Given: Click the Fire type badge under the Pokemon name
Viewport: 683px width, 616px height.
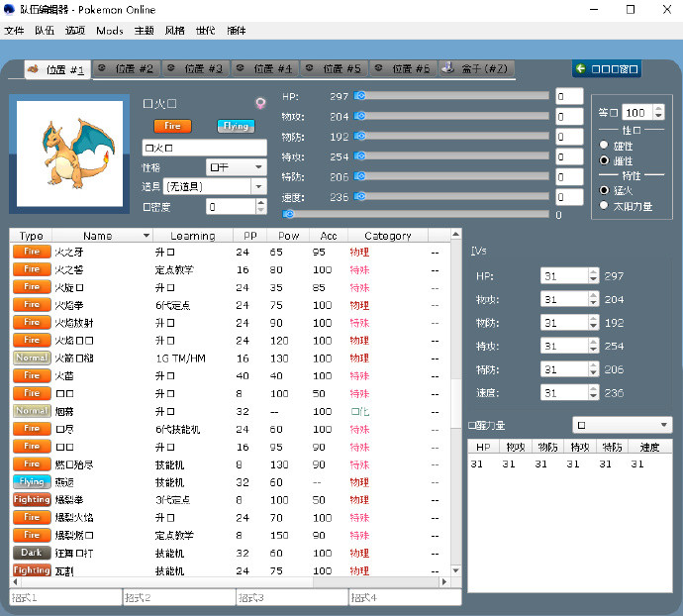Looking at the screenshot, I should [172, 126].
